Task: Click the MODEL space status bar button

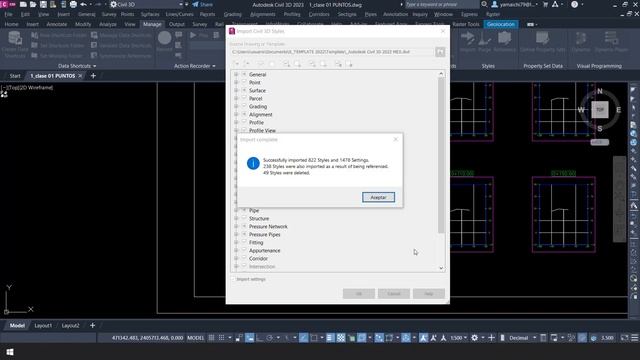Action: pyautogui.click(x=196, y=338)
